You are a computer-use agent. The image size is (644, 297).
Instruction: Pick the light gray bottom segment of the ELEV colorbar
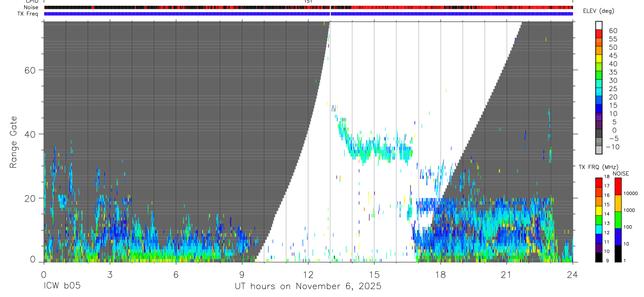(x=599, y=150)
